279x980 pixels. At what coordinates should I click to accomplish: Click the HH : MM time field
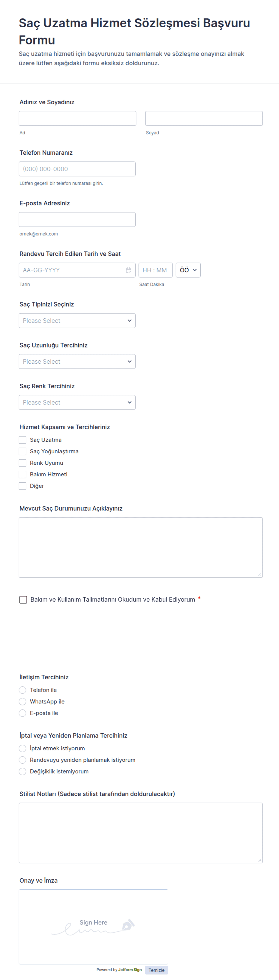(156, 270)
